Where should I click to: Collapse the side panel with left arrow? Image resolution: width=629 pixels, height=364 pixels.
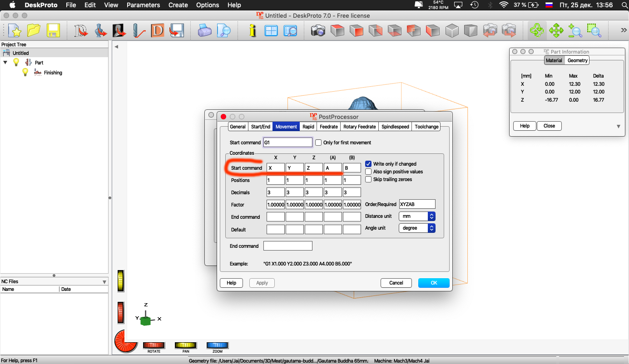click(x=116, y=47)
